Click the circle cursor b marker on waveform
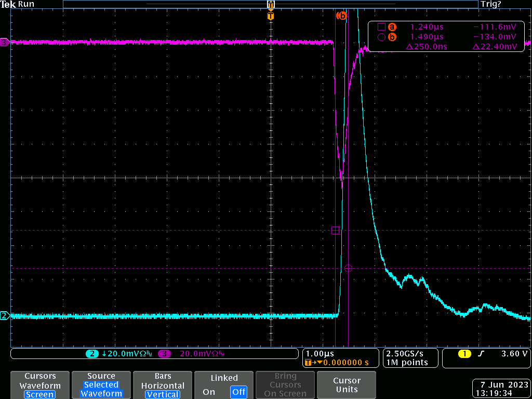 tap(348, 268)
